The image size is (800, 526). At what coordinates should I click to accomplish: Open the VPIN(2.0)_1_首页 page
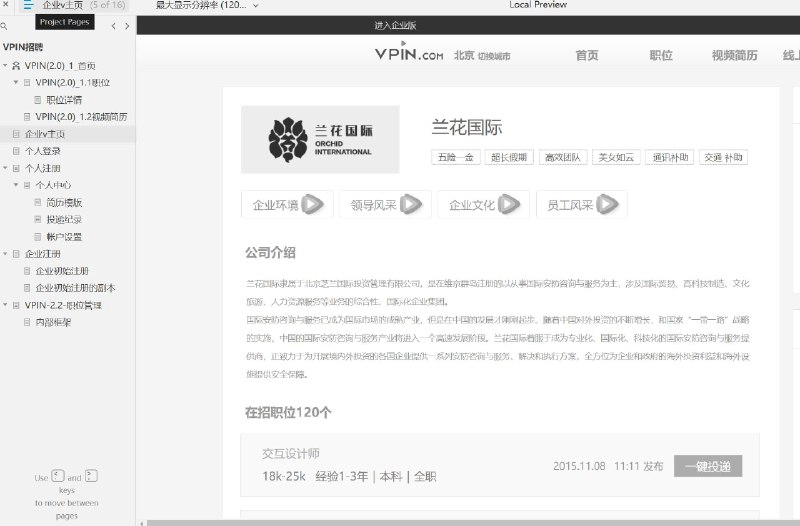[x=60, y=66]
